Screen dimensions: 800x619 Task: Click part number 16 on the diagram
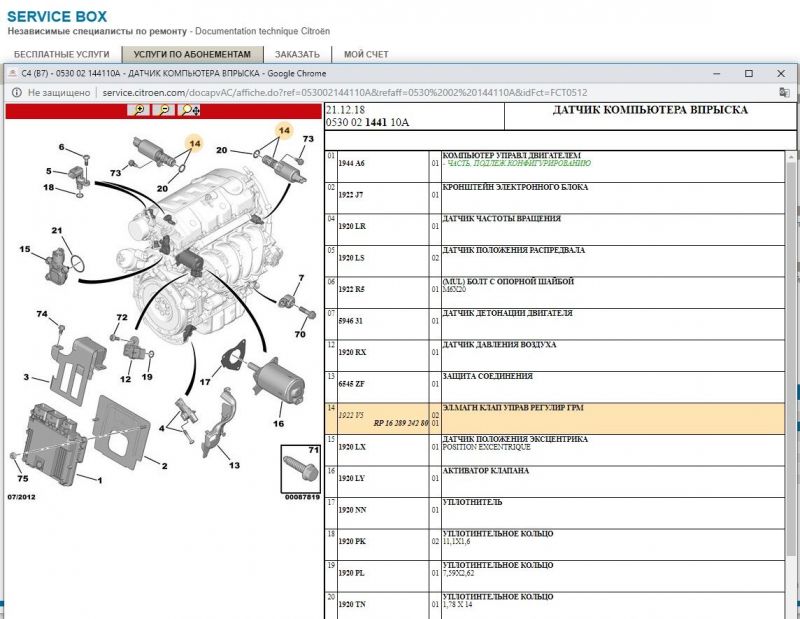click(x=277, y=424)
